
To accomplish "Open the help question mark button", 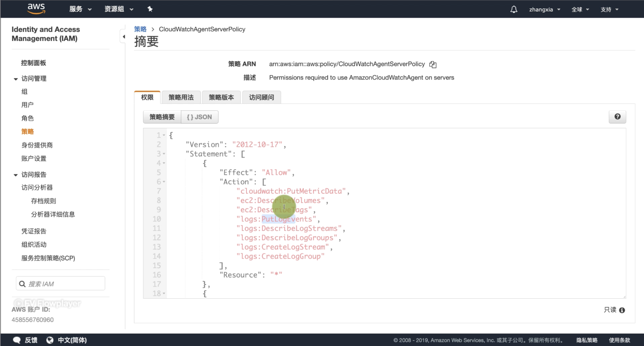I will tap(617, 117).
